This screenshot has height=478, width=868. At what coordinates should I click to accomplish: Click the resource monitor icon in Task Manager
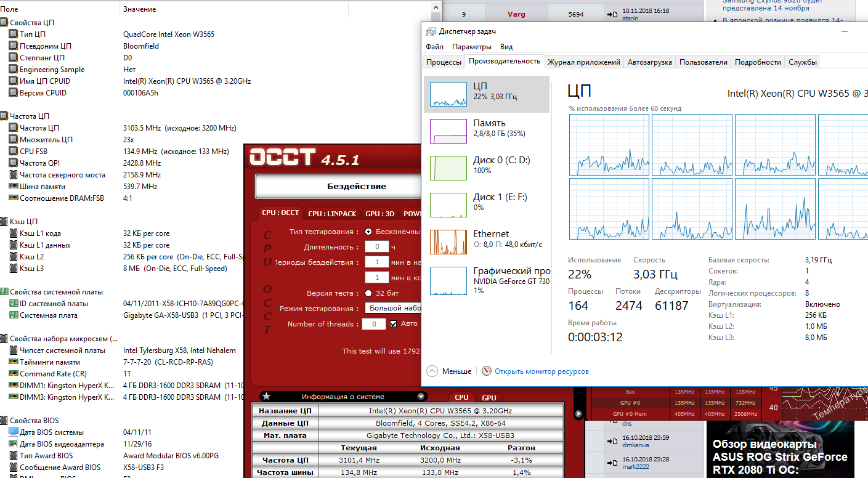point(487,371)
